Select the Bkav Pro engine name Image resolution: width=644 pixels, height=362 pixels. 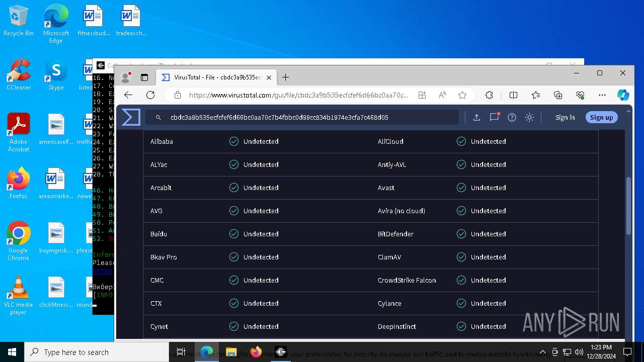coord(164,257)
